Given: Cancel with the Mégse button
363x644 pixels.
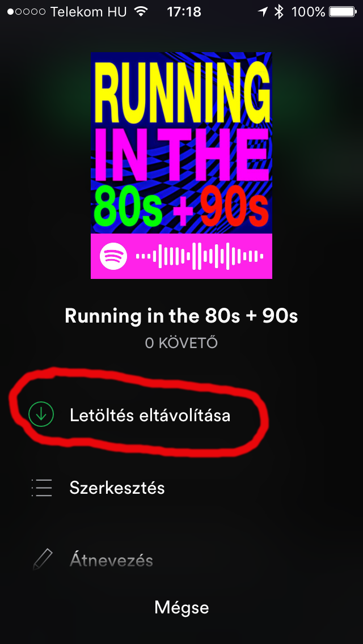Looking at the screenshot, I should pyautogui.click(x=181, y=608).
